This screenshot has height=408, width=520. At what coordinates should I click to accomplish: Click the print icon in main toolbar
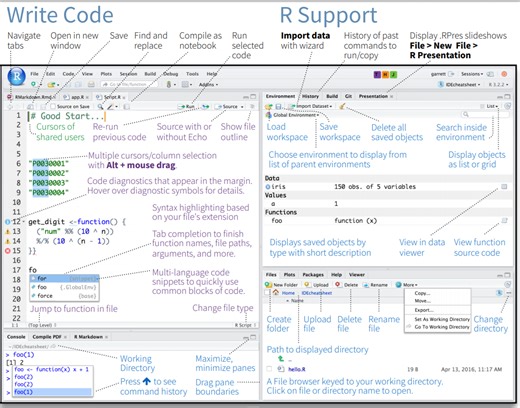tap(91, 85)
